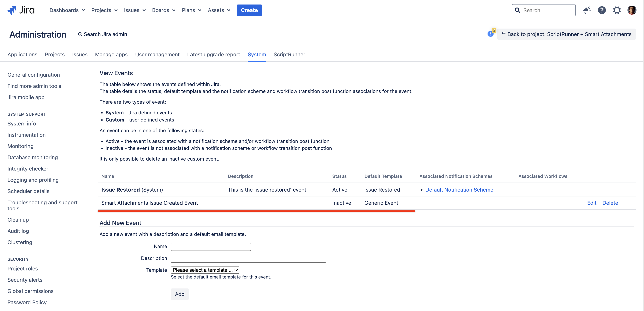Open Clean up sidebar link
Screen dimensions: 644x311
pos(18,220)
